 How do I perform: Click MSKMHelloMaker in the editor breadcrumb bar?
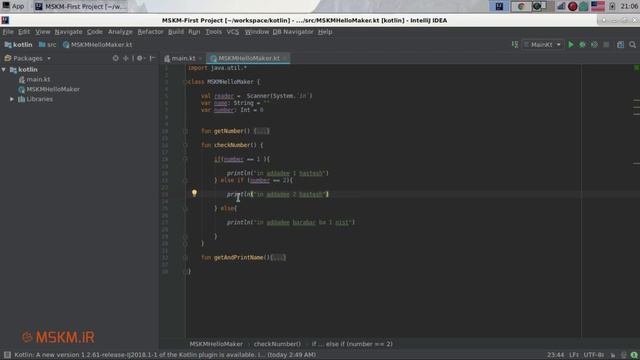pyautogui.click(x=216, y=344)
